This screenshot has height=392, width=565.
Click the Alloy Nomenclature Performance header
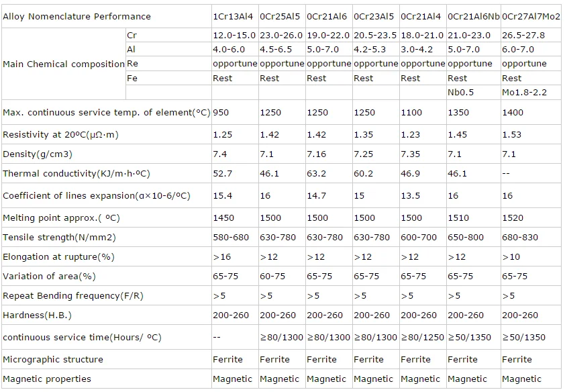coord(76,17)
